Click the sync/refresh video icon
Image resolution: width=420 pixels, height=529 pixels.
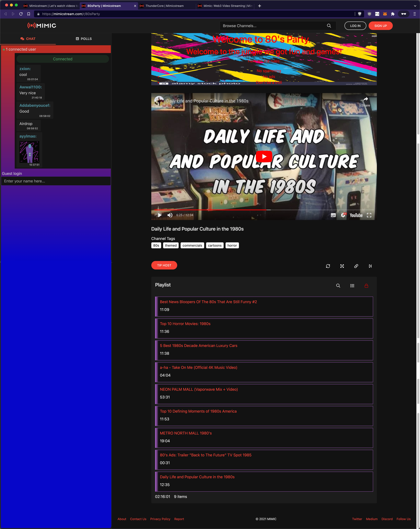coord(328,266)
